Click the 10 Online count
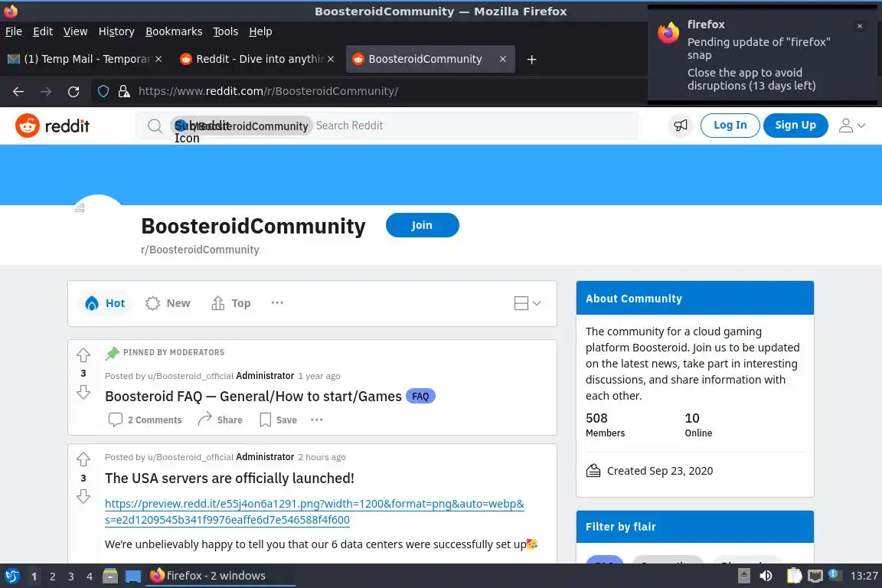Image resolution: width=882 pixels, height=588 pixels. [698, 425]
